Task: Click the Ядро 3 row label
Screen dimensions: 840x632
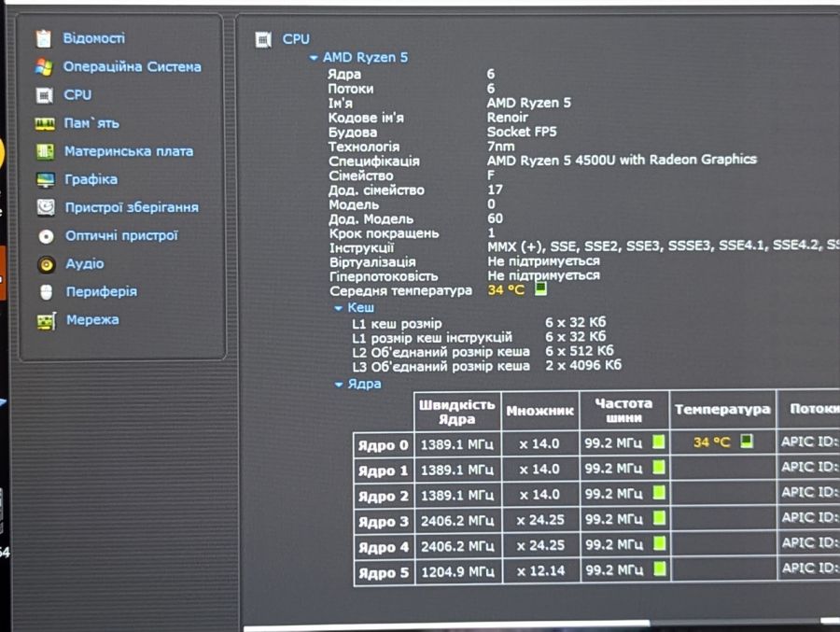Action: pyautogui.click(x=384, y=522)
